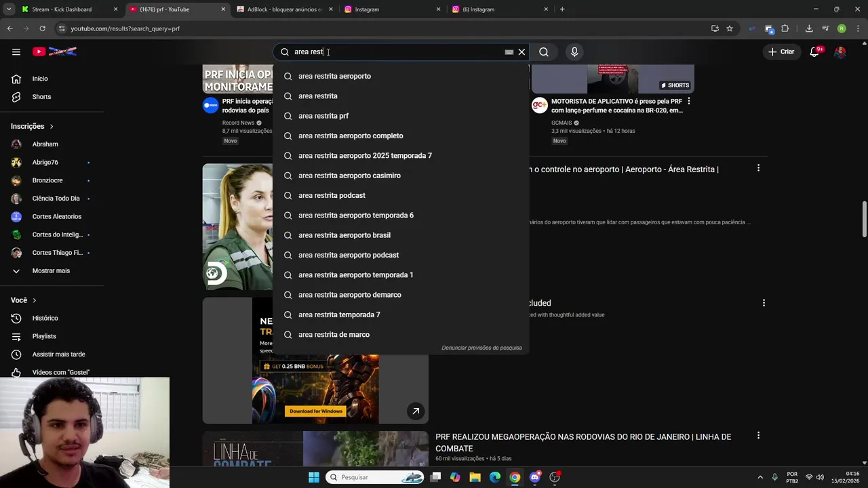Click Denunciar previsões de pesquisa link
Screen dimensions: 868x488
[481, 348]
